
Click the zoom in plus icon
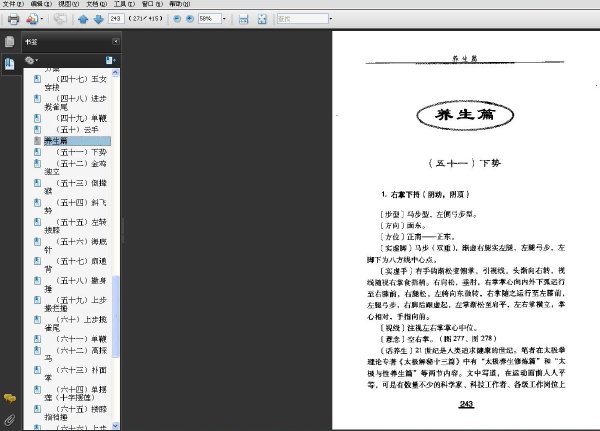coord(190,18)
